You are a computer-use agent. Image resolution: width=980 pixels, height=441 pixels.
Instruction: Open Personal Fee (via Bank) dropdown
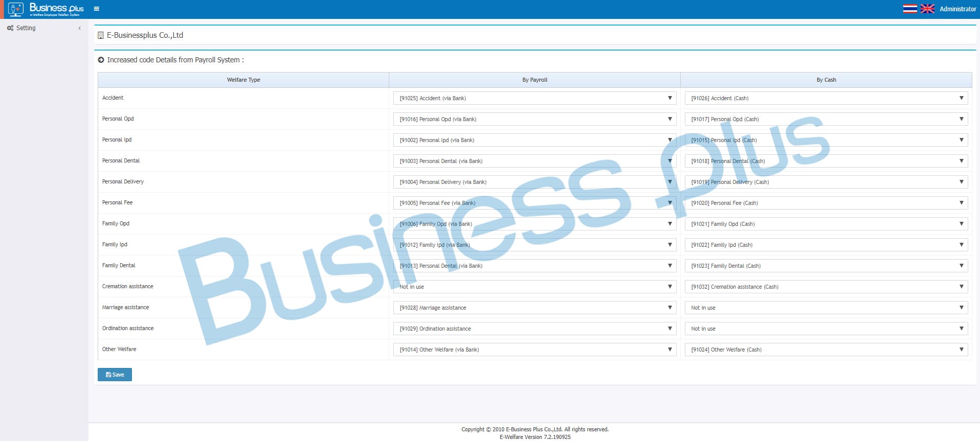point(534,203)
